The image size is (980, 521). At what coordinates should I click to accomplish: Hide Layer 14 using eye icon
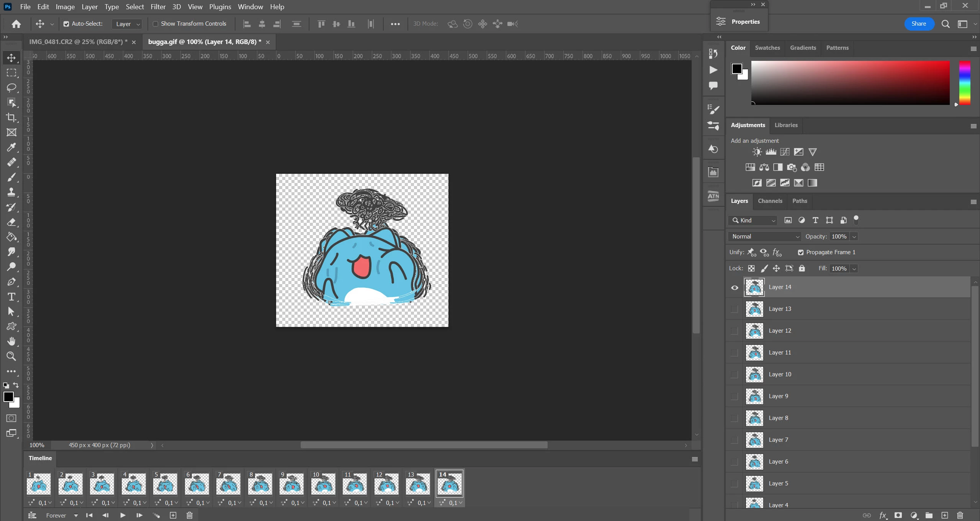pos(735,287)
